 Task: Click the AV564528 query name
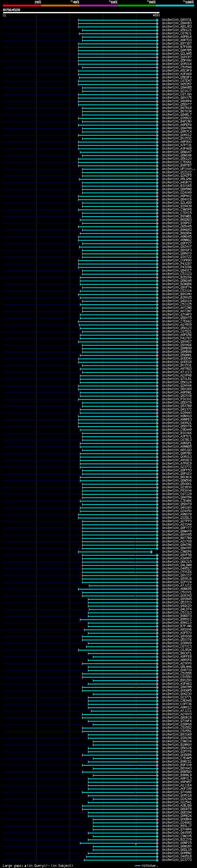click(x=11, y=10)
